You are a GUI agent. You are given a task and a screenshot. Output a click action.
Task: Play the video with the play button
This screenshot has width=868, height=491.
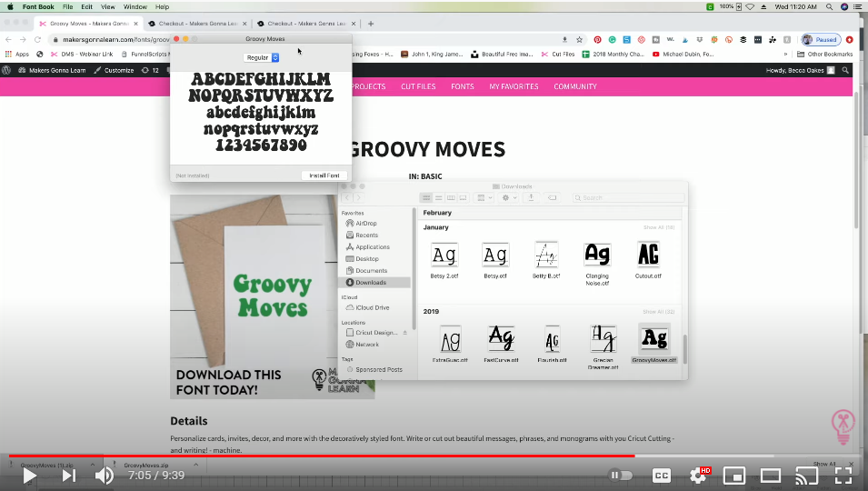click(x=29, y=476)
